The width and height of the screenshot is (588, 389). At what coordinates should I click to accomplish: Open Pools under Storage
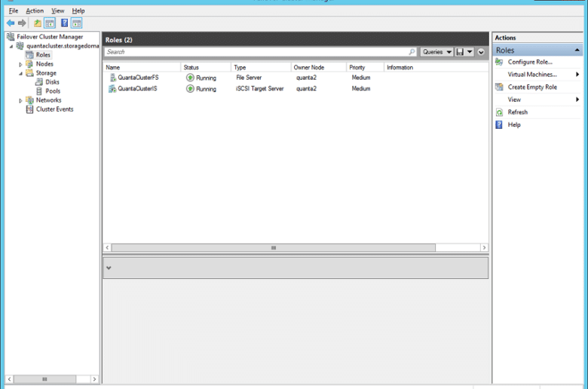(x=53, y=90)
